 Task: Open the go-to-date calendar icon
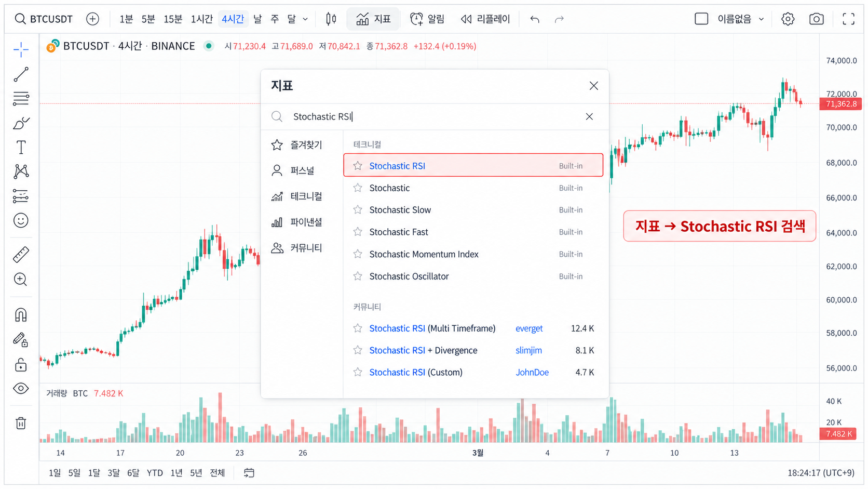tap(249, 473)
